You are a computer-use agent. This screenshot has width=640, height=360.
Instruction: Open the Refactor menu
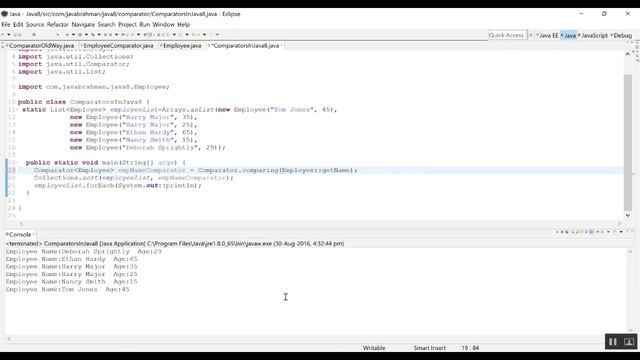tap(58, 24)
